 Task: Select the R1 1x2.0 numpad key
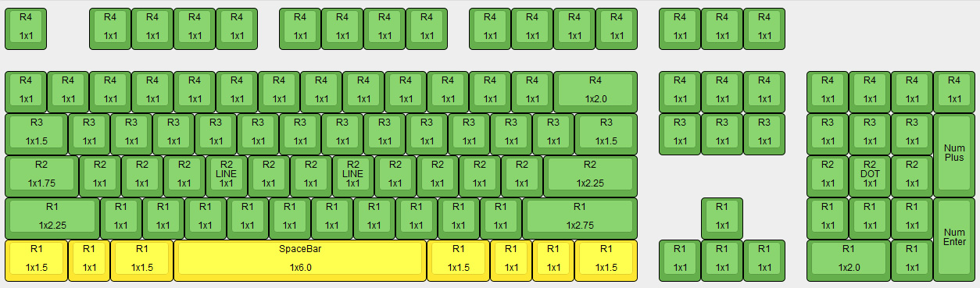[849, 260]
